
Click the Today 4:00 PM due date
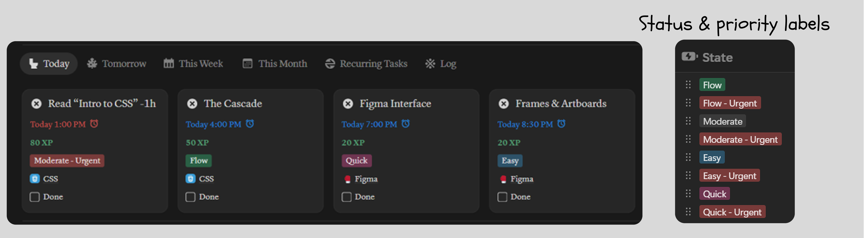[214, 124]
